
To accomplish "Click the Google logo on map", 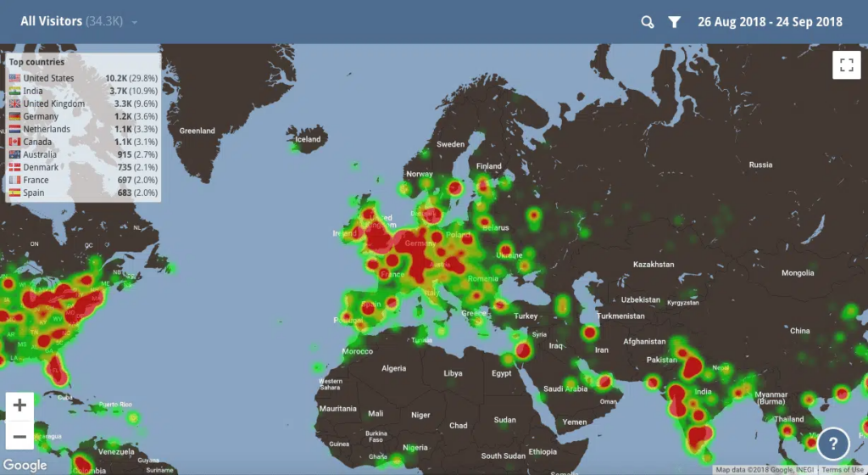I will pos(25,465).
